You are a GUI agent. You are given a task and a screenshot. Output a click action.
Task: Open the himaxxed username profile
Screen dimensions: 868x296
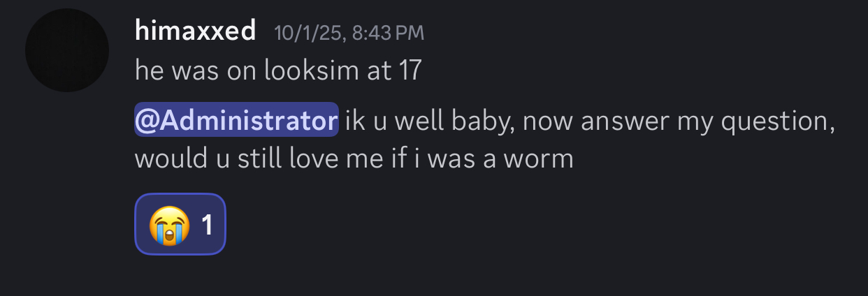pos(195,31)
